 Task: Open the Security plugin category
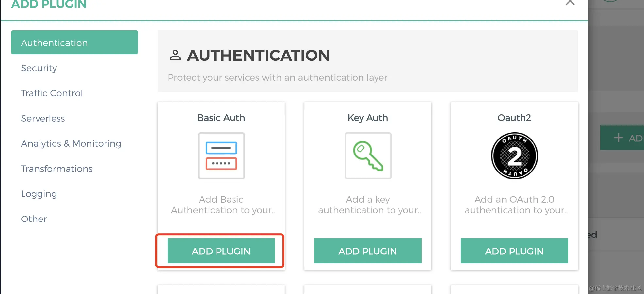pyautogui.click(x=39, y=68)
